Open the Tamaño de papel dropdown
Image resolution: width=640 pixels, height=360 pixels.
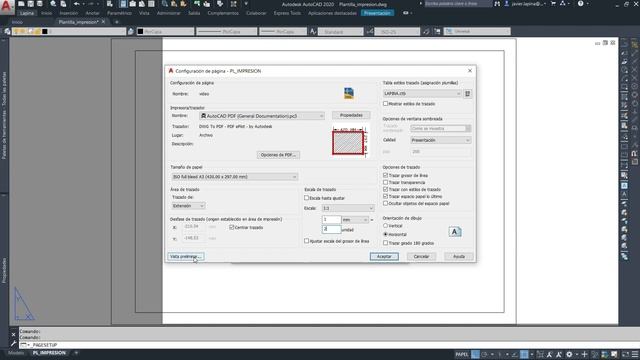[235, 177]
